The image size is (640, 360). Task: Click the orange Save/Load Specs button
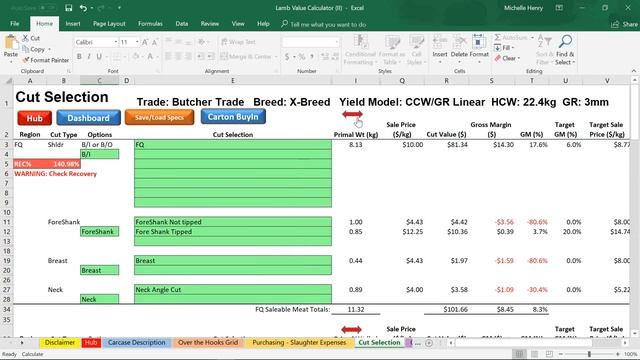(x=159, y=118)
